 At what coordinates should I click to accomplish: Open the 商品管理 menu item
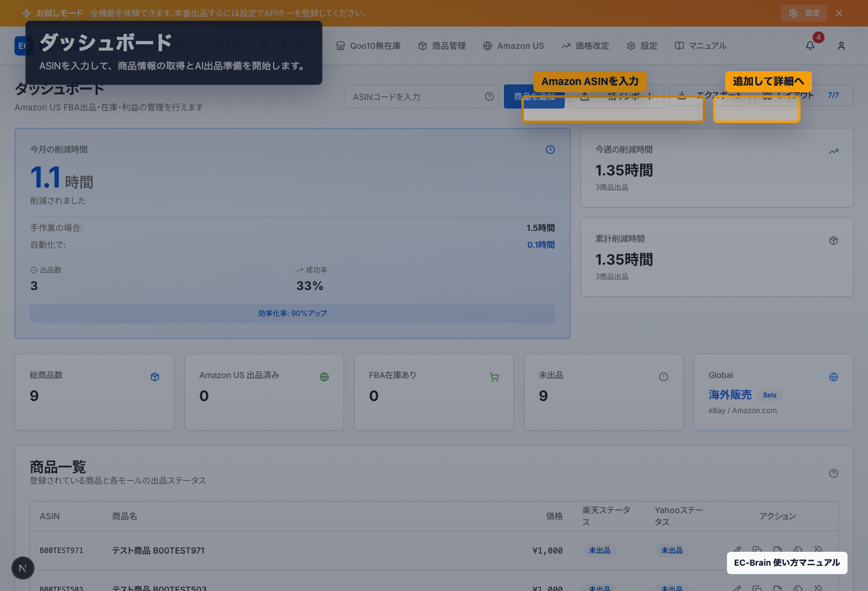(x=442, y=46)
